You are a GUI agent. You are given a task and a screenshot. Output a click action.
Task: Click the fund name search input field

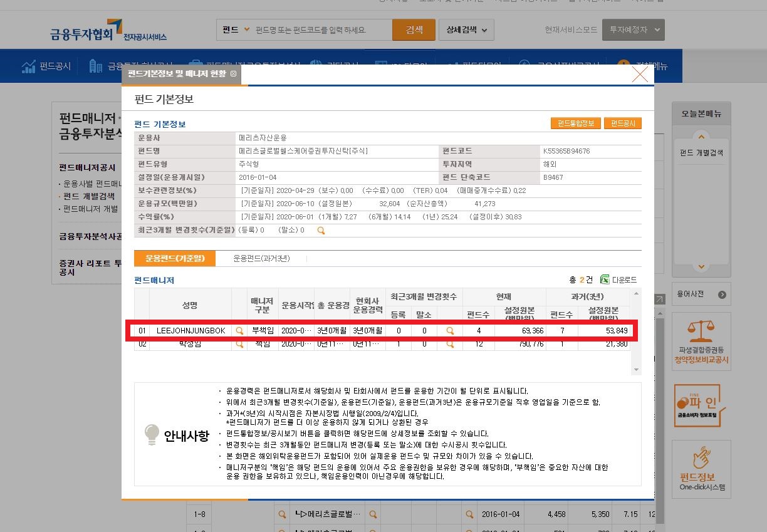323,29
